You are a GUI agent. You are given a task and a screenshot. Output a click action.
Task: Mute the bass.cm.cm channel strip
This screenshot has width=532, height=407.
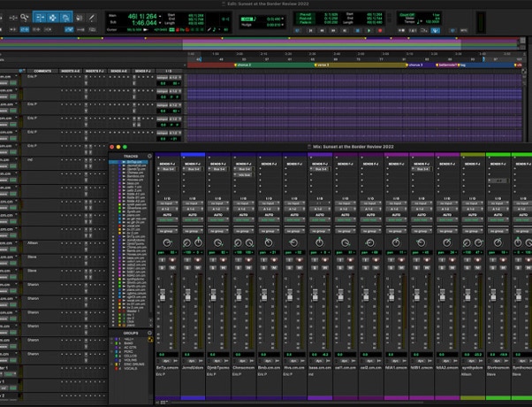coord(325,268)
